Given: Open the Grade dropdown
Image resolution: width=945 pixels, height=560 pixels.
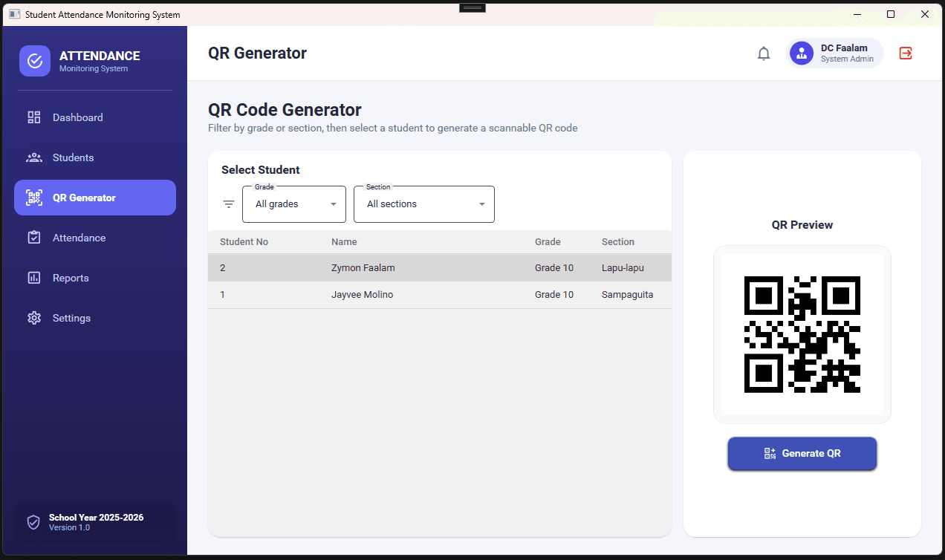Looking at the screenshot, I should pyautogui.click(x=294, y=204).
